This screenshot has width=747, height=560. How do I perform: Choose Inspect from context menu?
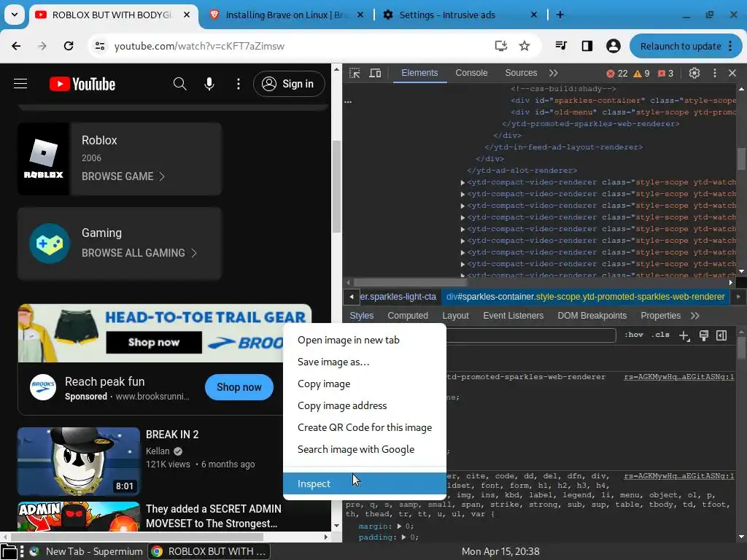click(x=365, y=484)
